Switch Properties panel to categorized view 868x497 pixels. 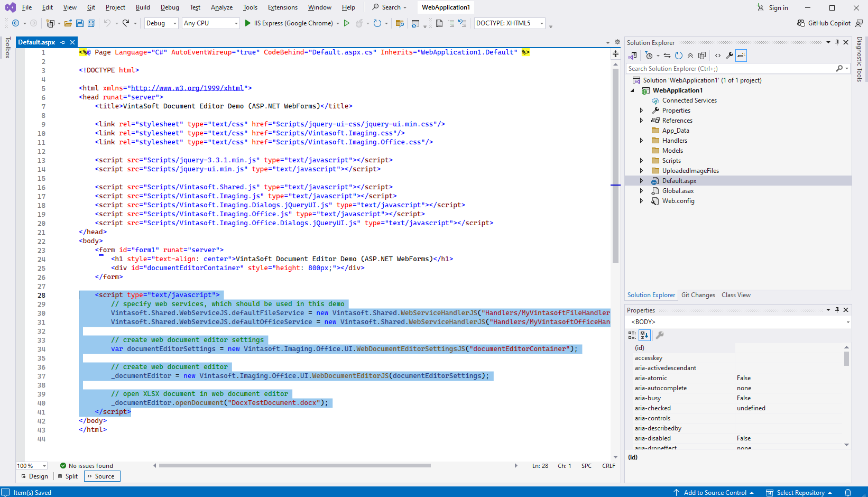[x=632, y=335]
